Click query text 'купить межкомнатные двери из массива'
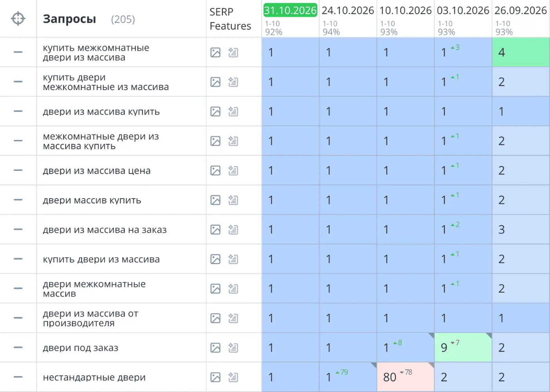 96,52
